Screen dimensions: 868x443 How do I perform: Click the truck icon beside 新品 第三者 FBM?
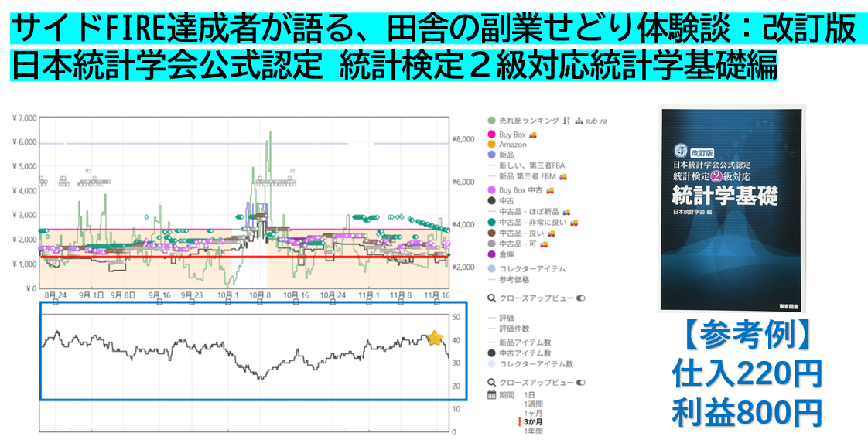coord(563,177)
